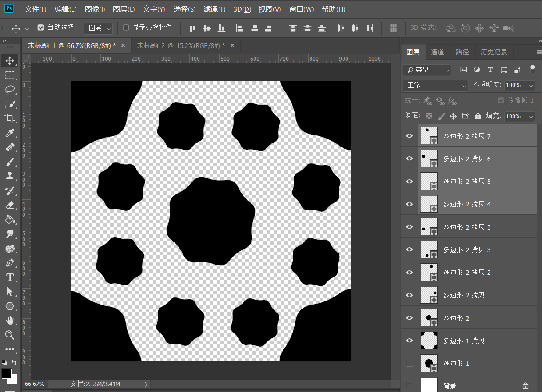
Task: Select the Zoom tool
Action: click(x=10, y=335)
